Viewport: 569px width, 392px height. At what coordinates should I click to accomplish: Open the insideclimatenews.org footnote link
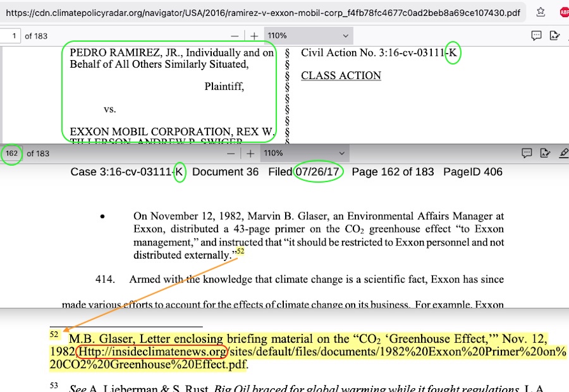point(152,352)
